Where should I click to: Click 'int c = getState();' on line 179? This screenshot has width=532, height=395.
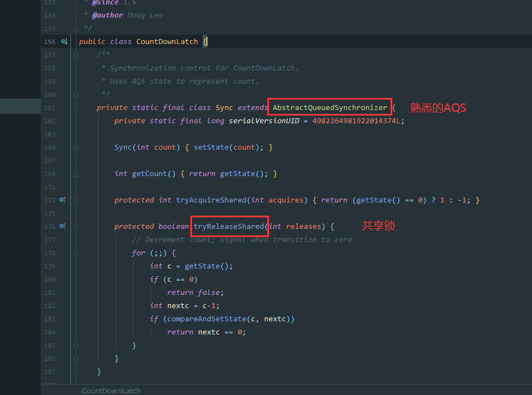point(191,266)
